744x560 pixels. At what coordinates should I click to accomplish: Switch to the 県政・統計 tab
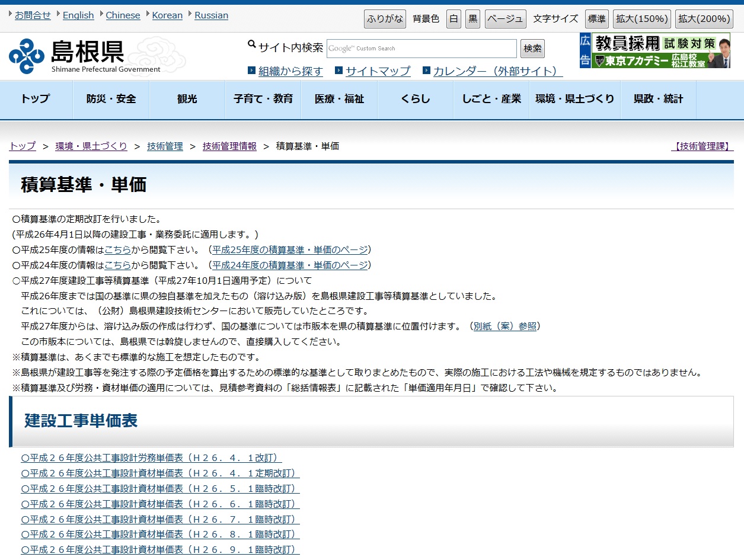pos(658,99)
